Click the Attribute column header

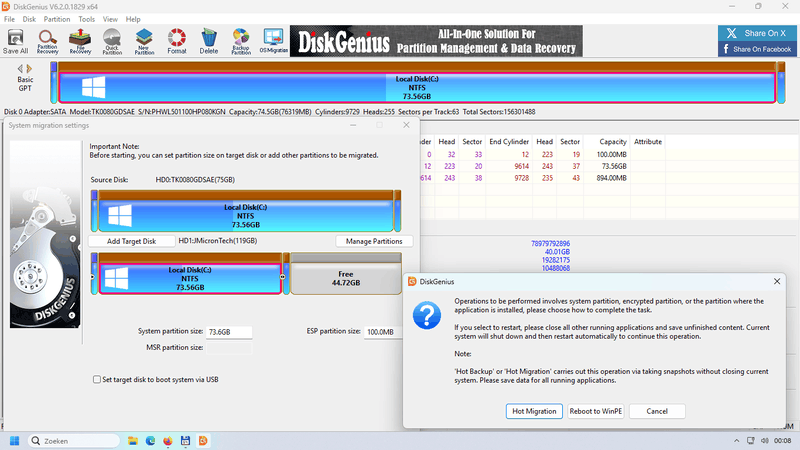[x=647, y=142]
